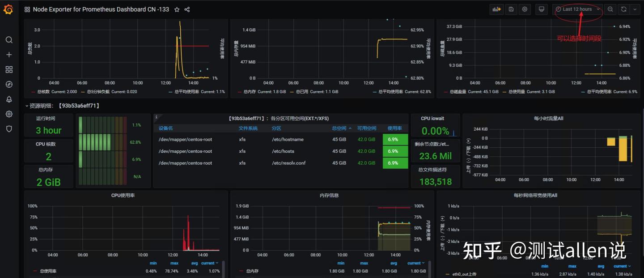Viewport: 644px width, 278px height.
Task: Star the dashboard as favorite
Action: click(177, 9)
